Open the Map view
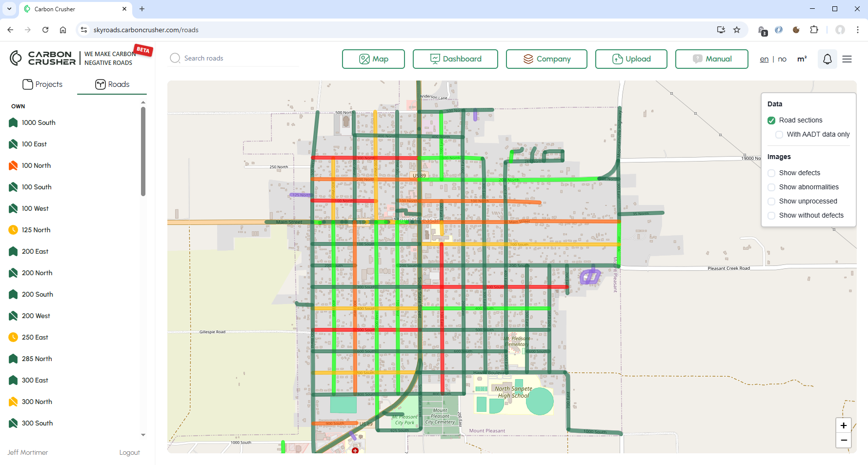Screen dimensions: 868x465 tap(373, 59)
